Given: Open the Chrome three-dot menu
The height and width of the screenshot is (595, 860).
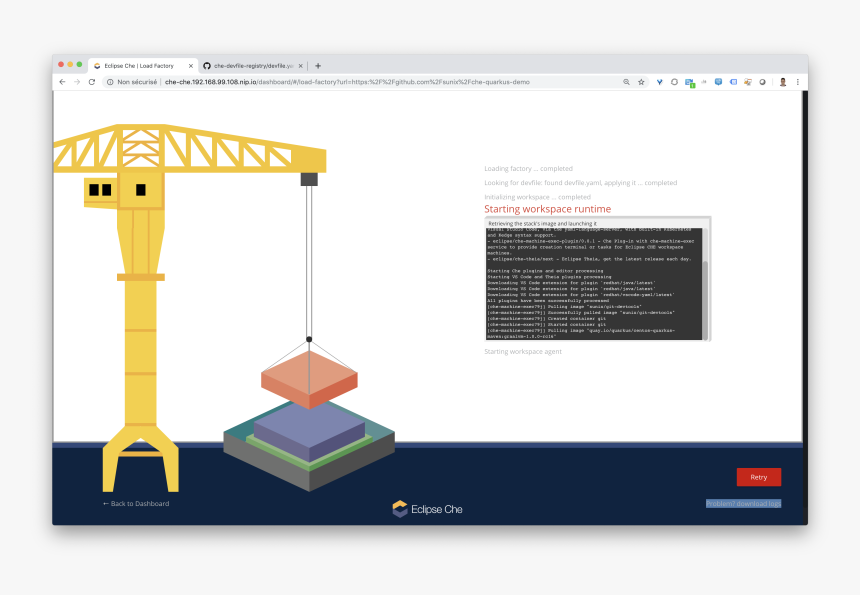Looking at the screenshot, I should pos(797,82).
